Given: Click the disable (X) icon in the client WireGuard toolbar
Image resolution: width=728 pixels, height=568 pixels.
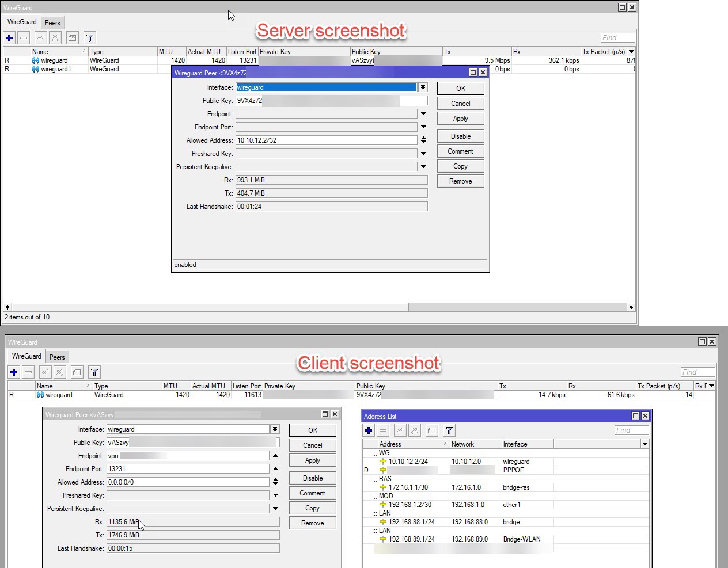Looking at the screenshot, I should tap(59, 372).
